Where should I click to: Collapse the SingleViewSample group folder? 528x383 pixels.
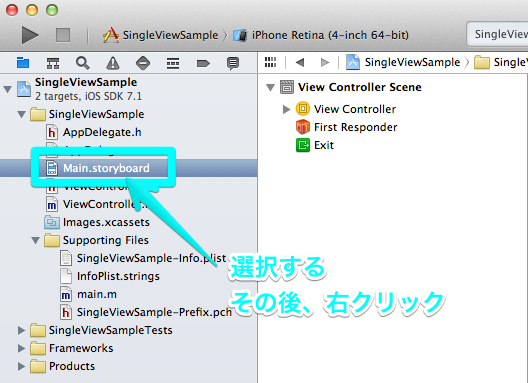(x=22, y=115)
